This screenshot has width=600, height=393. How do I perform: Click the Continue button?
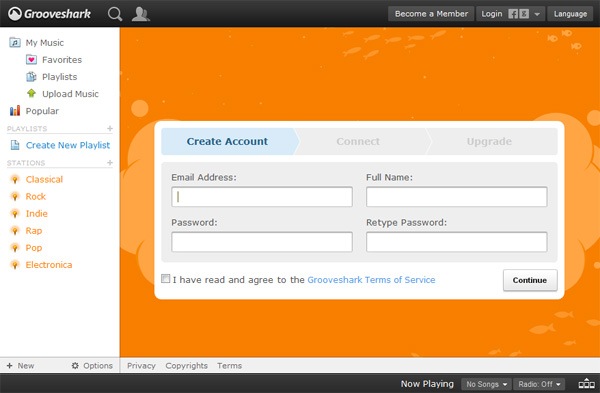530,280
